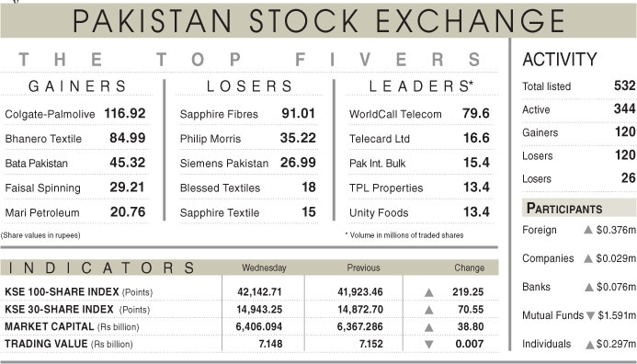Click the Market Capital up triangle
Screen dimensions: 637x364
pos(429,327)
